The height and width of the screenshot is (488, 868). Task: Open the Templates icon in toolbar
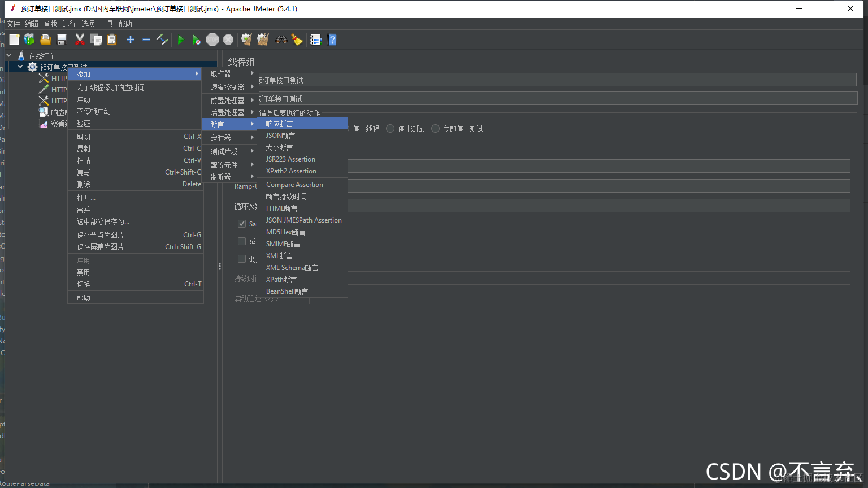(29, 40)
